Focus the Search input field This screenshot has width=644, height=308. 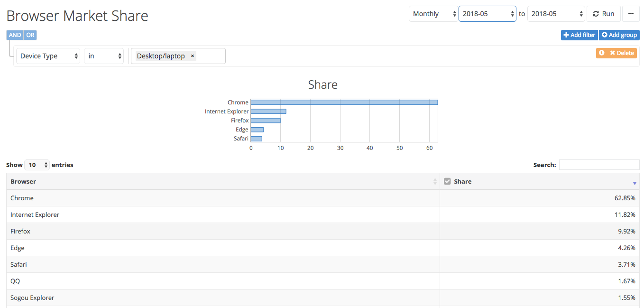[599, 165]
